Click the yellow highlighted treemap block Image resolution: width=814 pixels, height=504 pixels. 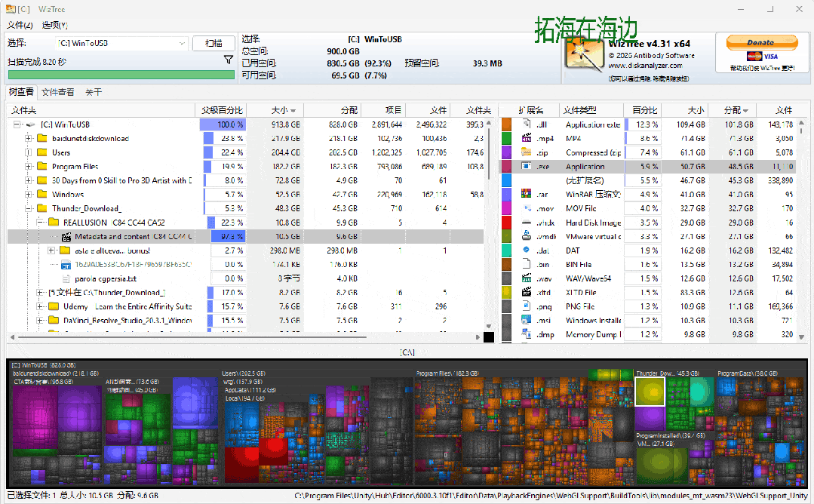pyautogui.click(x=650, y=392)
